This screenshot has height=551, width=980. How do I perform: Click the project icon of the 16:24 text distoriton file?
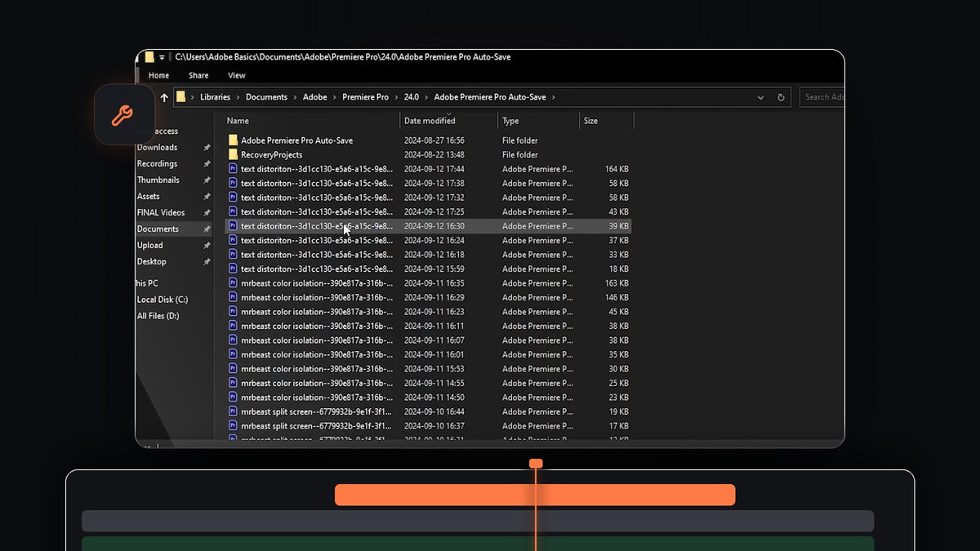pyautogui.click(x=233, y=240)
